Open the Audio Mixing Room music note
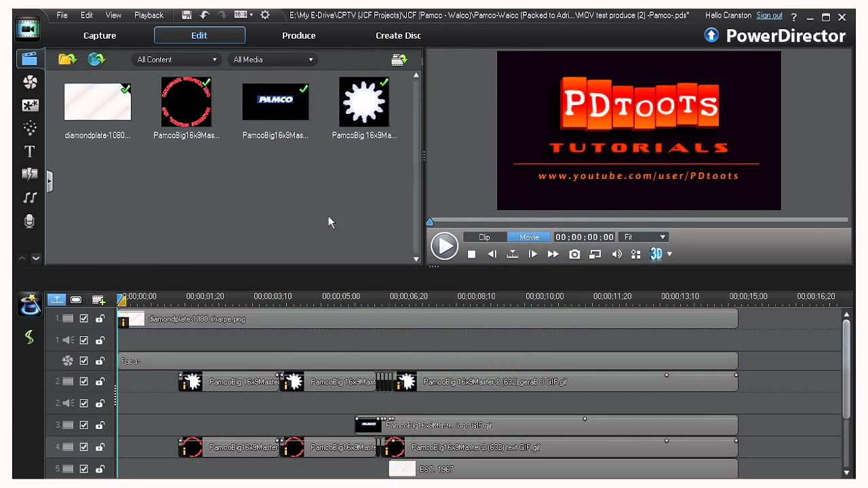The height and width of the screenshot is (488, 868). pyautogui.click(x=30, y=197)
